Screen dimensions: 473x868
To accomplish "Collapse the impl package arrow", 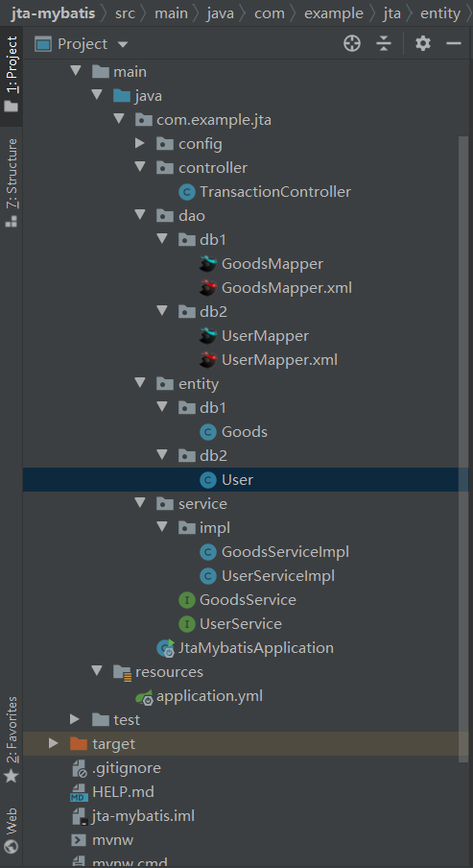I will pyautogui.click(x=162, y=527).
